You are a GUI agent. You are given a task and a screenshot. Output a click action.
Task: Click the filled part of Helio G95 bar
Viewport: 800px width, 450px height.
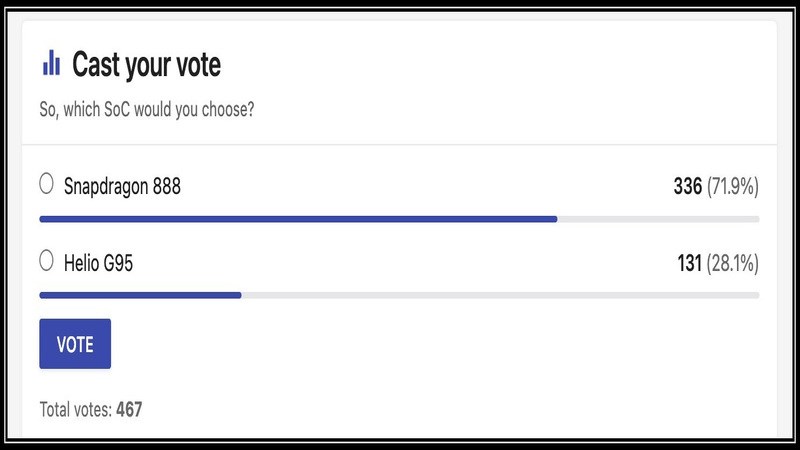coord(140,295)
